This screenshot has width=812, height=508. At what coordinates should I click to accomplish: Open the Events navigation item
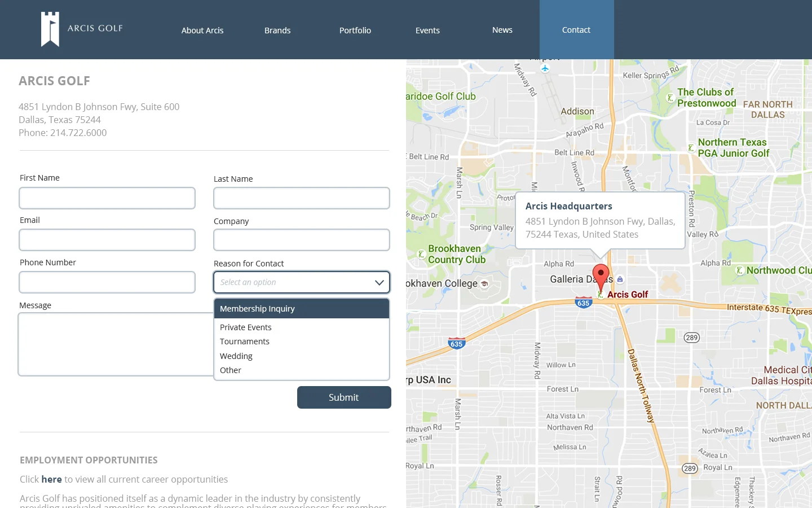pyautogui.click(x=427, y=30)
